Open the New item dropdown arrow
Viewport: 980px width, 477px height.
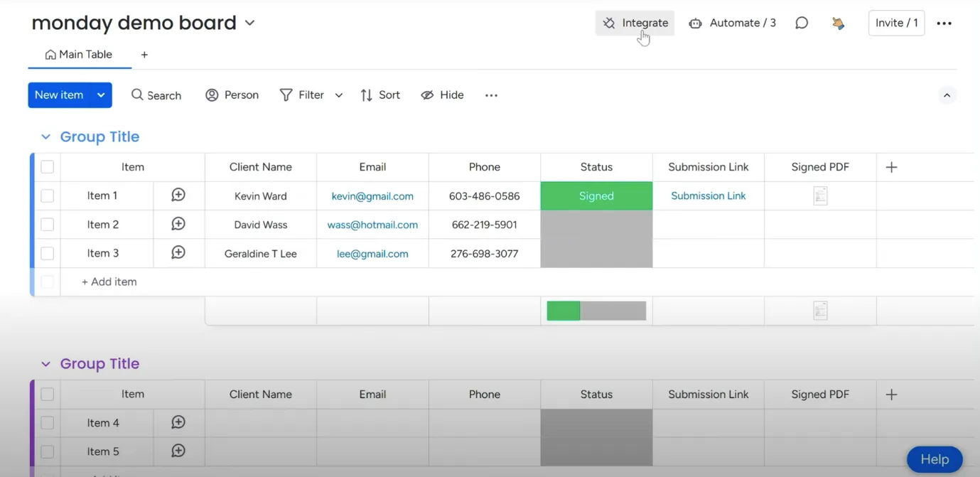coord(101,95)
